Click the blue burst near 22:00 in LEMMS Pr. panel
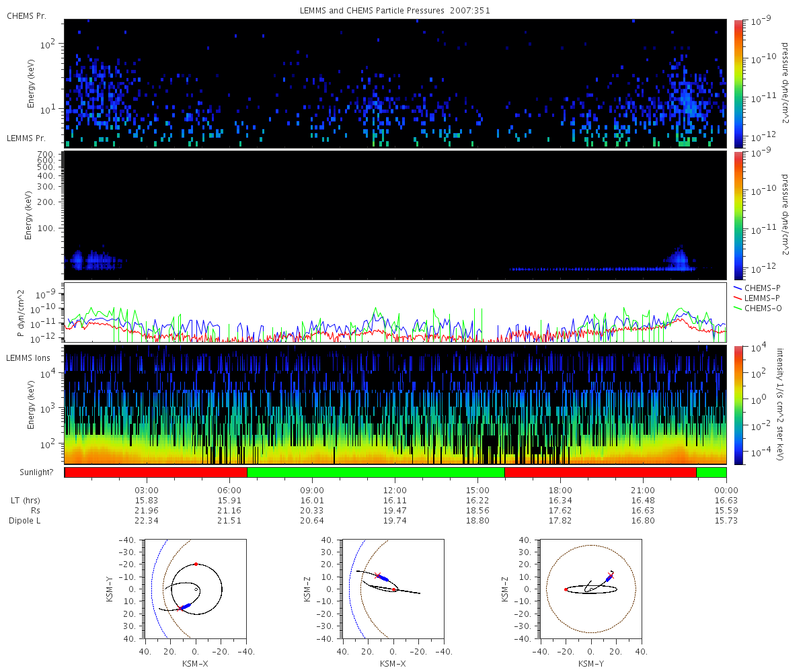The height and width of the screenshot is (672, 807). coord(679,259)
